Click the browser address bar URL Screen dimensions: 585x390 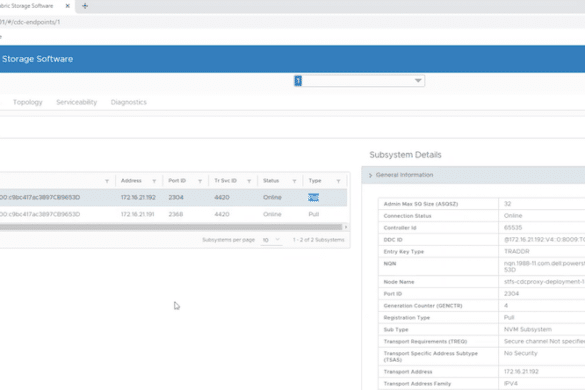pos(30,22)
